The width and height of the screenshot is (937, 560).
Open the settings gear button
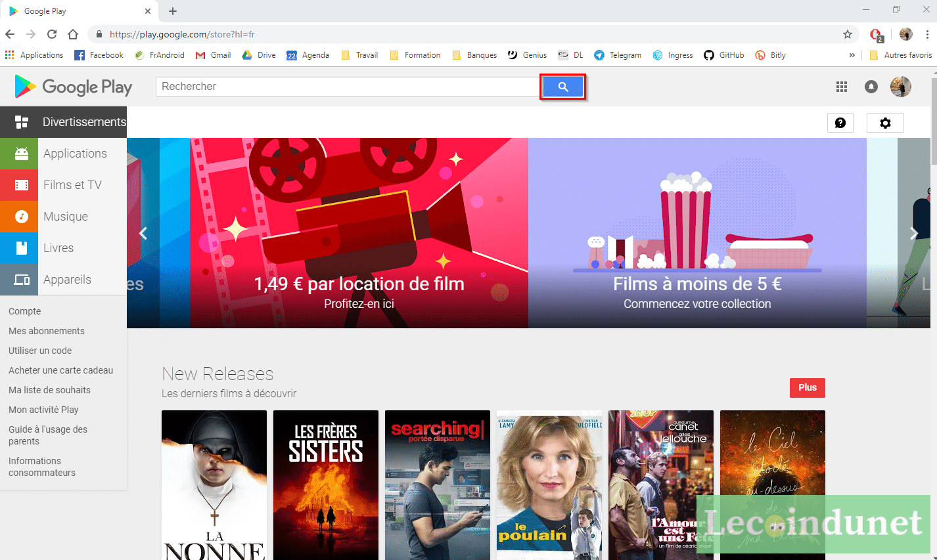pos(885,123)
